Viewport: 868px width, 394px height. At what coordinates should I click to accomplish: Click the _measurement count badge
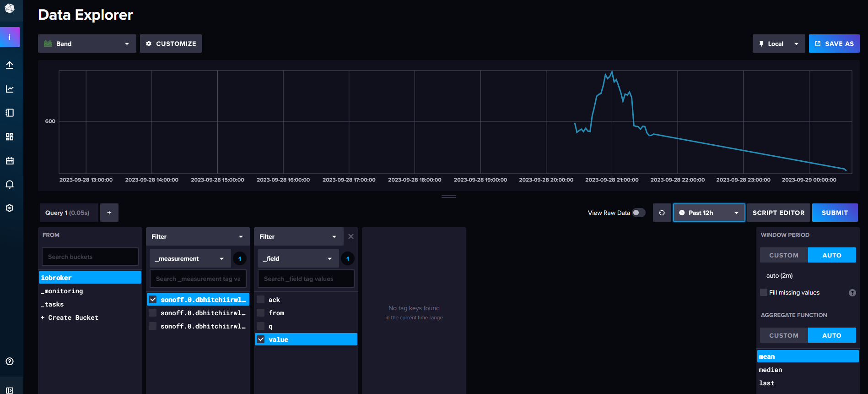coord(240,258)
